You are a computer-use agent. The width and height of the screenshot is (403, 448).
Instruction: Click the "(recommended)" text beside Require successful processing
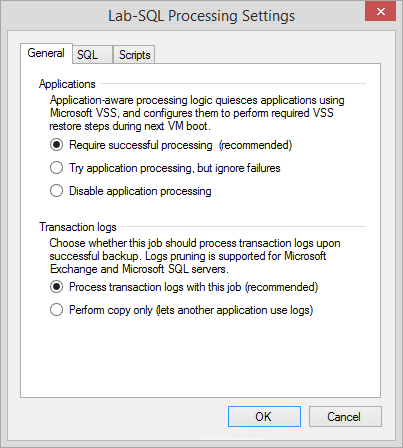pyautogui.click(x=255, y=145)
